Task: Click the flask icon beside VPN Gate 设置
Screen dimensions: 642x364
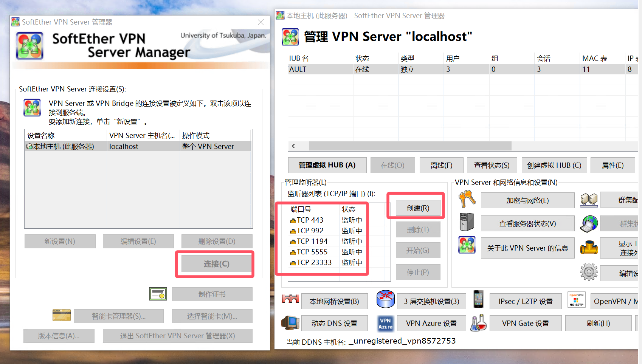Action: 478,323
